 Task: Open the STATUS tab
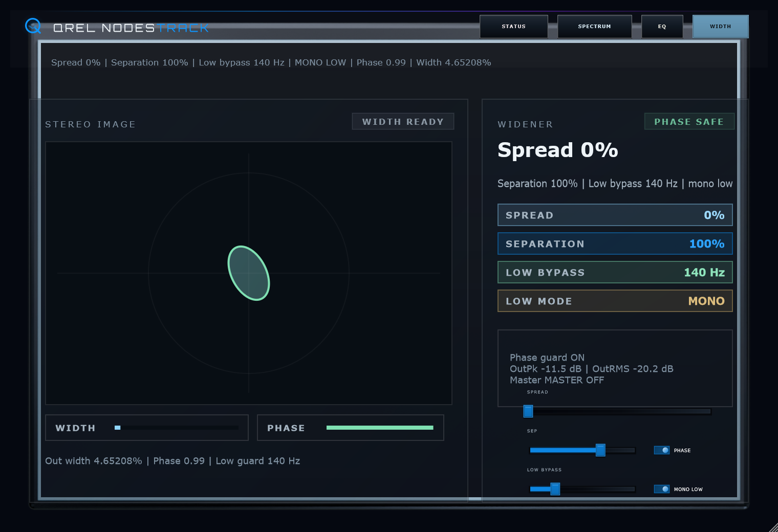click(x=514, y=27)
